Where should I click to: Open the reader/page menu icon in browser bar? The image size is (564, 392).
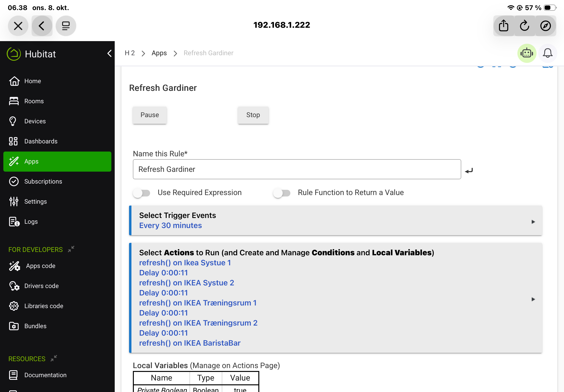pyautogui.click(x=66, y=26)
